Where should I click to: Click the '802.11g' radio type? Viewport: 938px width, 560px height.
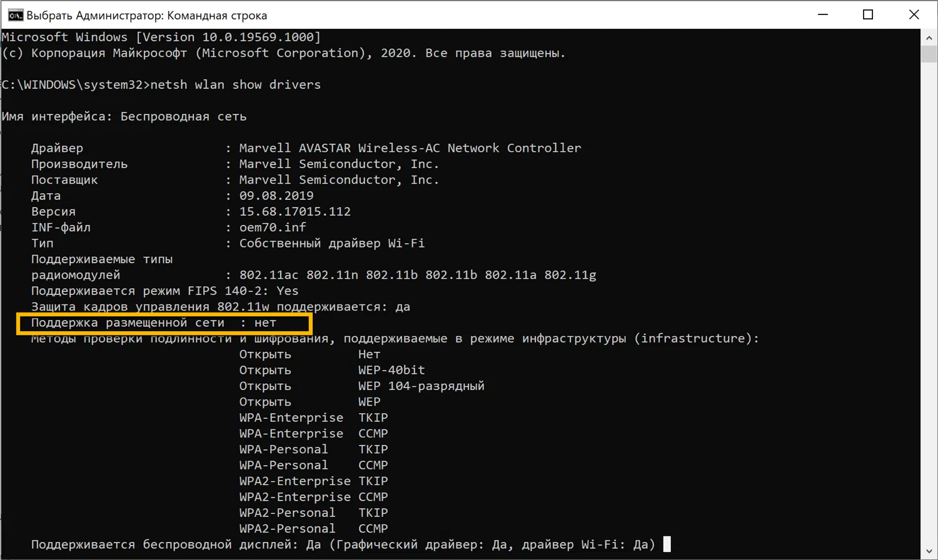(570, 275)
